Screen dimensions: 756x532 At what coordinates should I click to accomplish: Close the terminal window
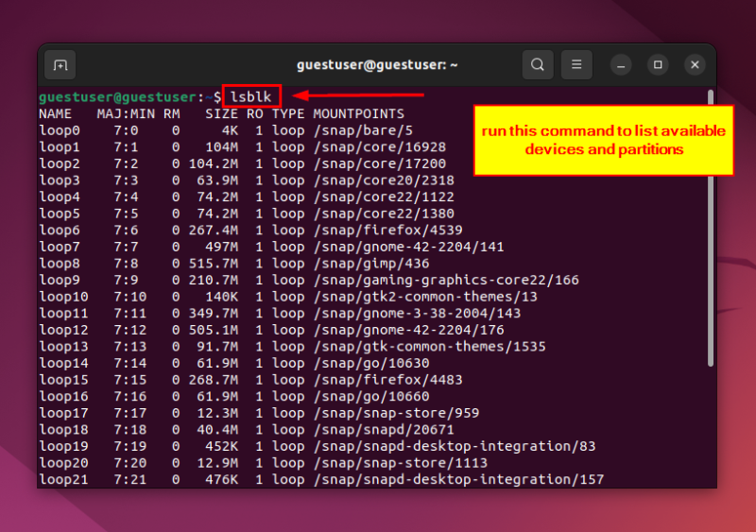[x=695, y=65]
